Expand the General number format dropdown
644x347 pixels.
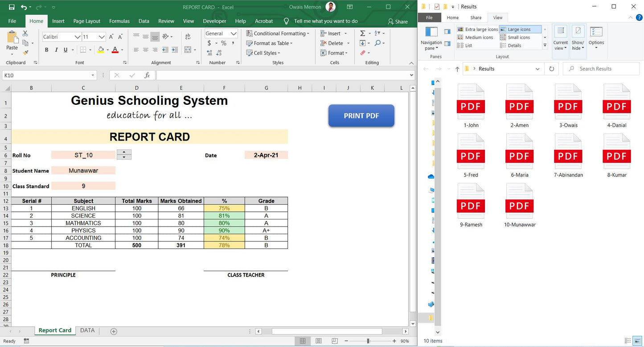pyautogui.click(x=234, y=33)
